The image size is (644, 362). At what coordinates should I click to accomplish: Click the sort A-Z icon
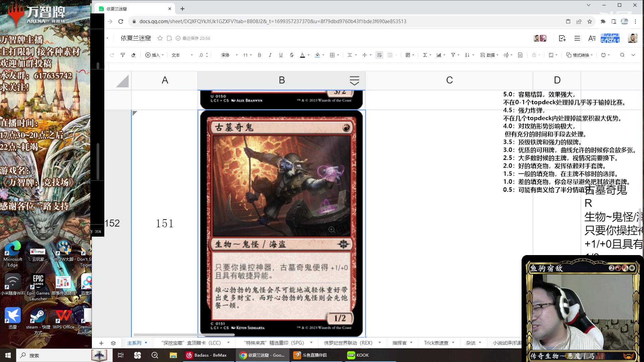(x=467, y=55)
